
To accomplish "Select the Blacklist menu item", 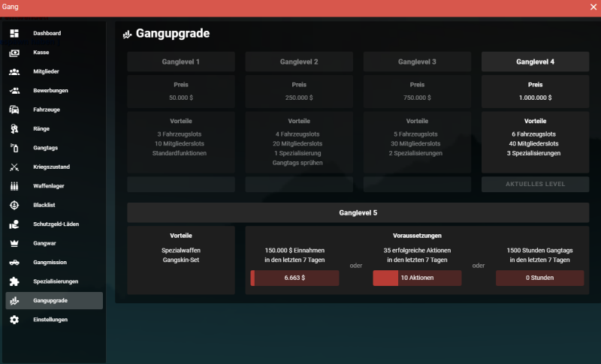I will 54,205.
